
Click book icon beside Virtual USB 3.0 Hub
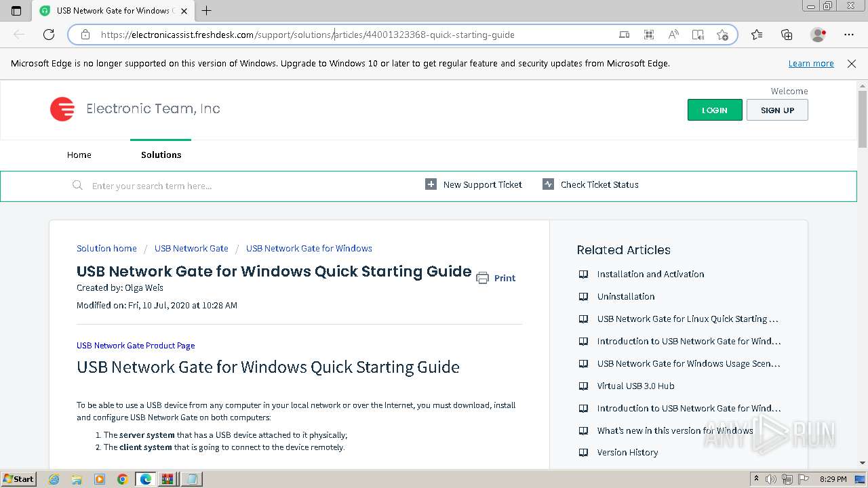[583, 386]
